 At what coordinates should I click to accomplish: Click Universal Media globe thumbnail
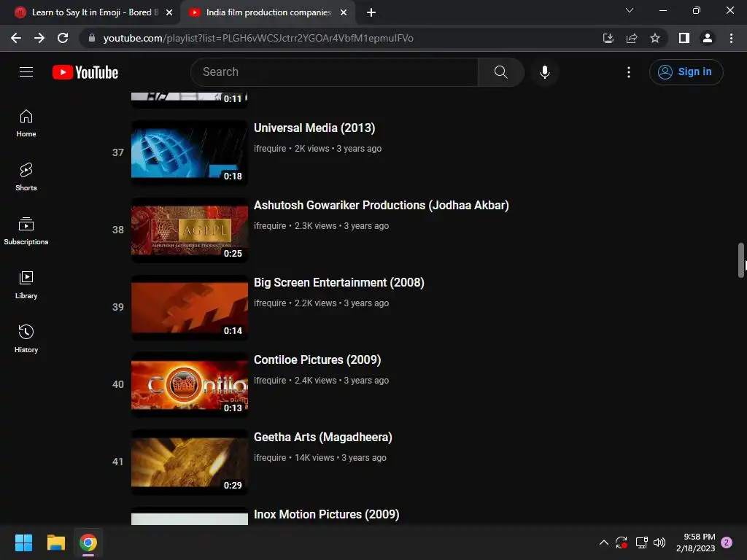[190, 152]
